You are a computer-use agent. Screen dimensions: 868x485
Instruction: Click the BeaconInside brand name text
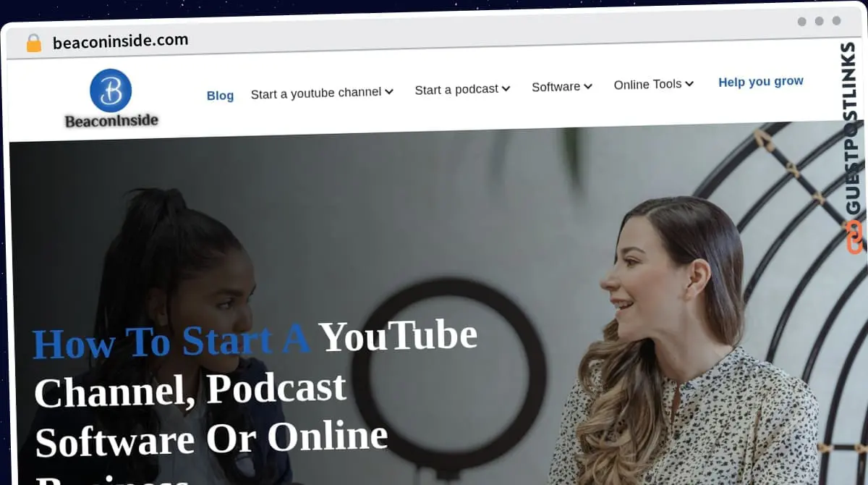click(111, 121)
